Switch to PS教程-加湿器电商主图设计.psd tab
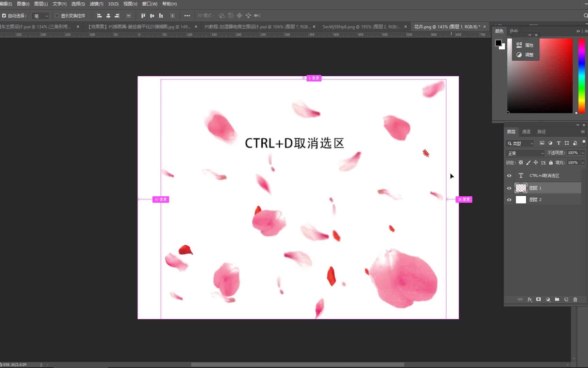588x368 pixels. click(x=257, y=27)
